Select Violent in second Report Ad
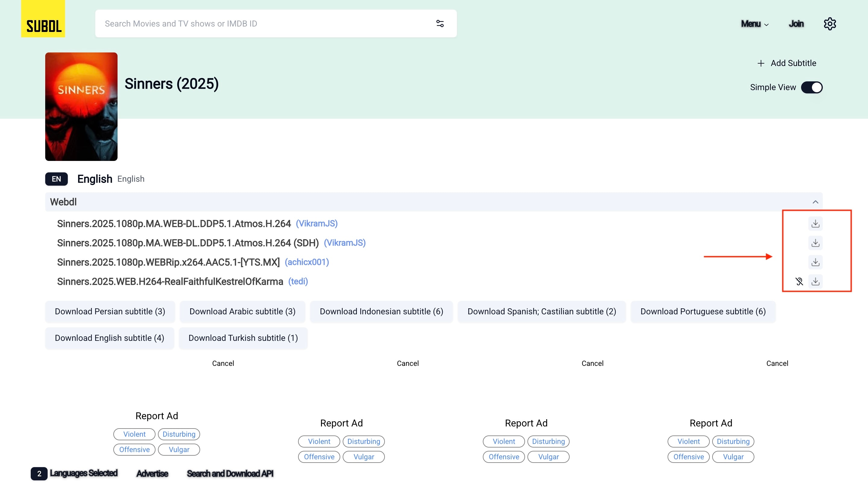868x487 pixels. click(319, 441)
